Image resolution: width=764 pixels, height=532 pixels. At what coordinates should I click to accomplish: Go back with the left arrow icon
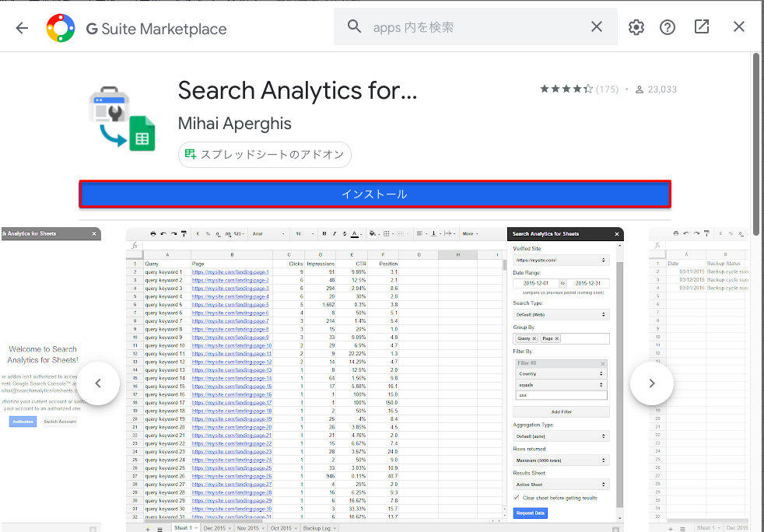tap(22, 28)
